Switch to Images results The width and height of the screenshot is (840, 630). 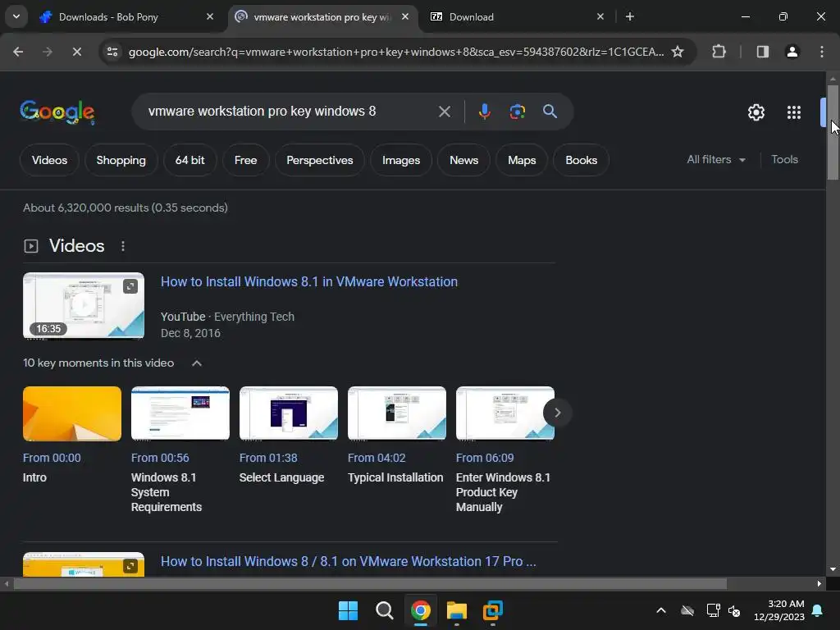click(x=400, y=160)
